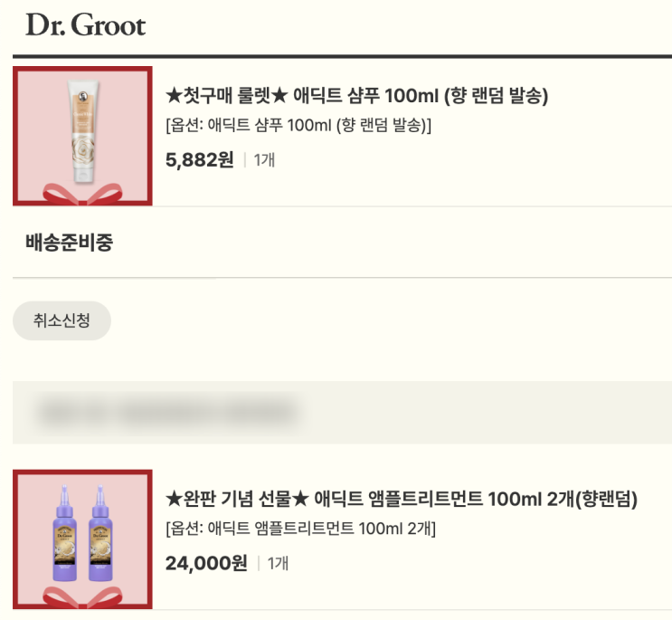This screenshot has height=620, width=672.
Task: Click the Dr. Groot logo
Action: pos(86,25)
